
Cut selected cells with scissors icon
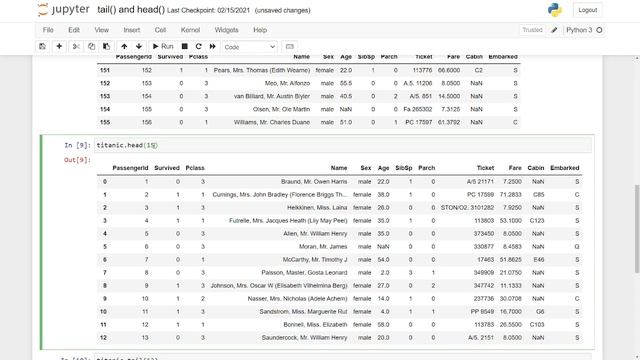[76, 47]
